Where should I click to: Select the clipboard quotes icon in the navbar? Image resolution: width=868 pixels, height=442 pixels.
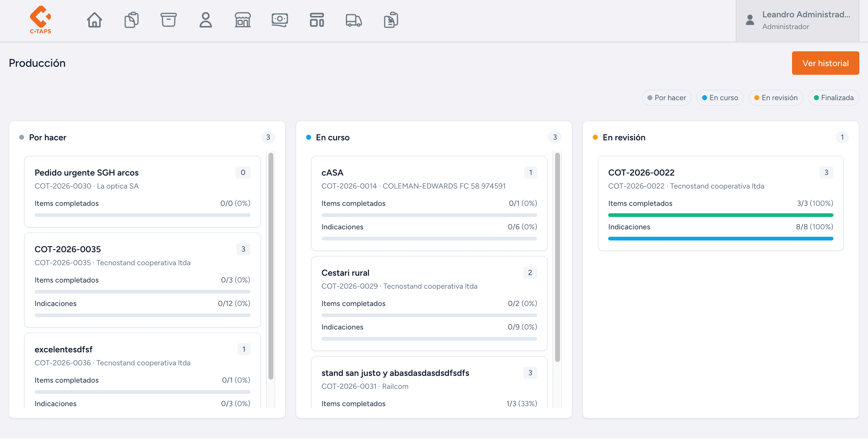coord(131,20)
